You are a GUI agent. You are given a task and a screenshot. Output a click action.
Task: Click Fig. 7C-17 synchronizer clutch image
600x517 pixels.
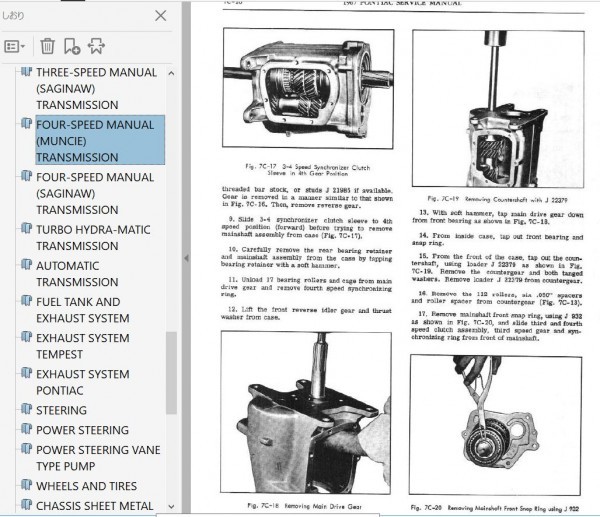pos(308,88)
